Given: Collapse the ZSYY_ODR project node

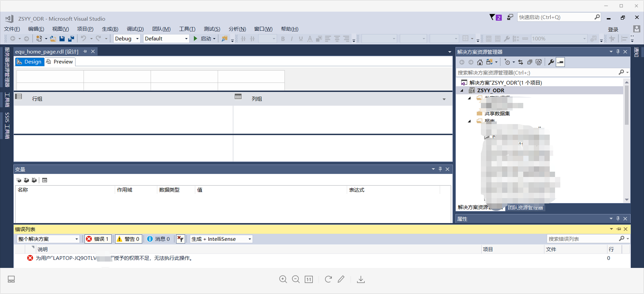Looking at the screenshot, I should pos(462,90).
